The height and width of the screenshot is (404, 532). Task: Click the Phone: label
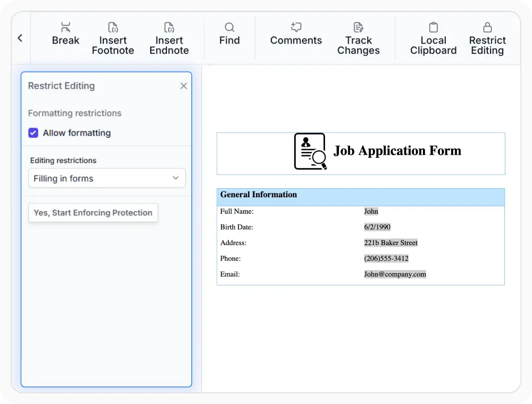coord(230,258)
